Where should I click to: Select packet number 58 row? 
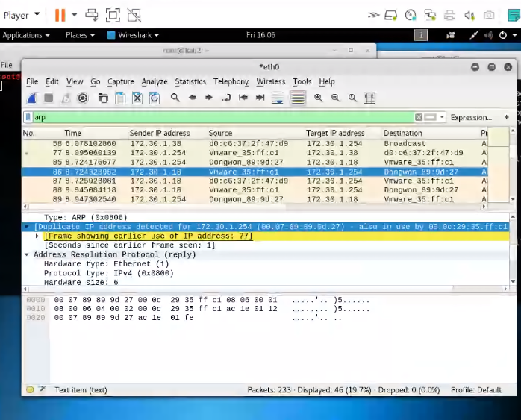coord(255,144)
